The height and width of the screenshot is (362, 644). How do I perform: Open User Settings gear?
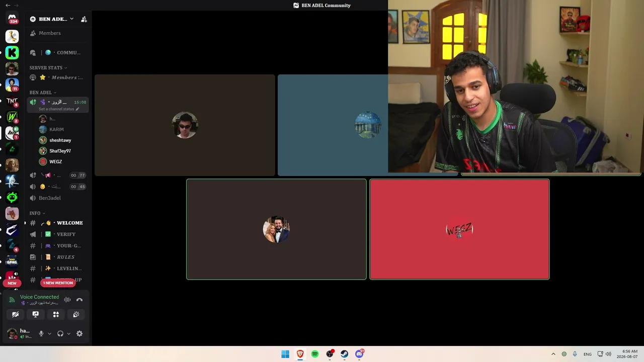[79, 333]
